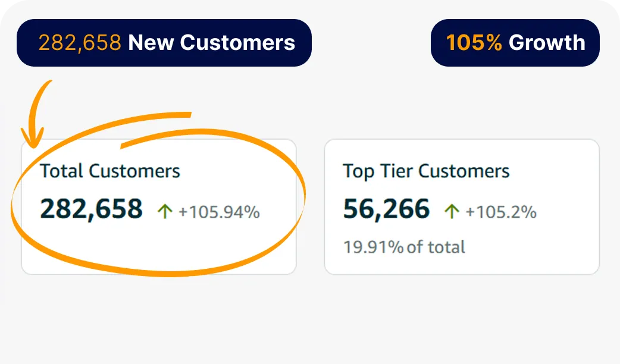This screenshot has width=620, height=364.
Task: Select the 105% Growth banner
Action: coord(515,43)
